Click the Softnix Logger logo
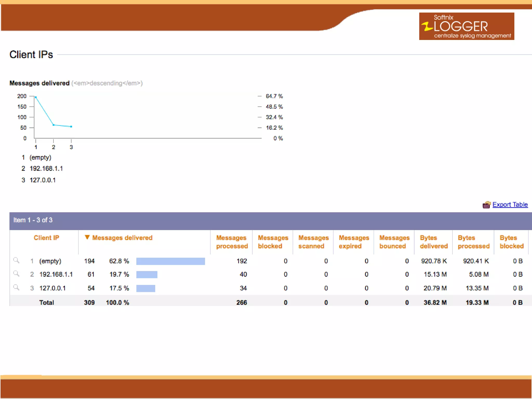This screenshot has width=532, height=399. click(x=466, y=26)
